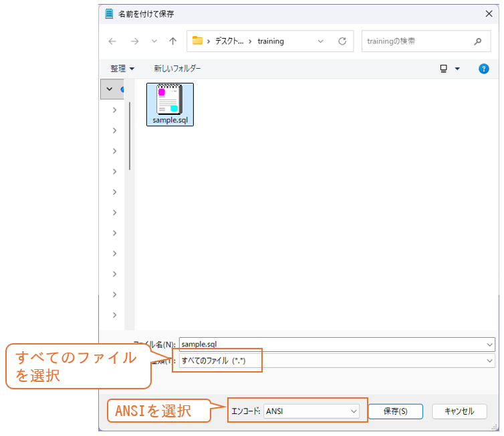This screenshot has width=504, height=436.
Task: Click the folder icon in address bar
Action: tap(197, 41)
